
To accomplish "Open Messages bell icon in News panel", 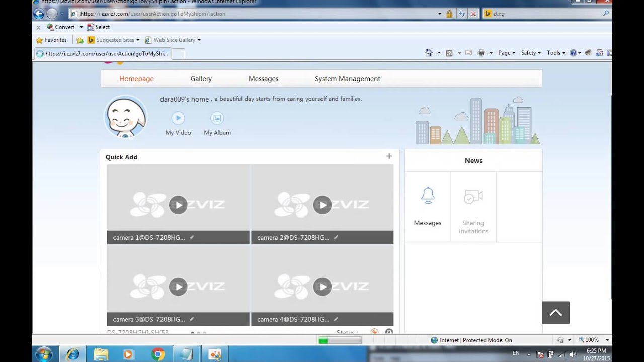I will (x=428, y=196).
